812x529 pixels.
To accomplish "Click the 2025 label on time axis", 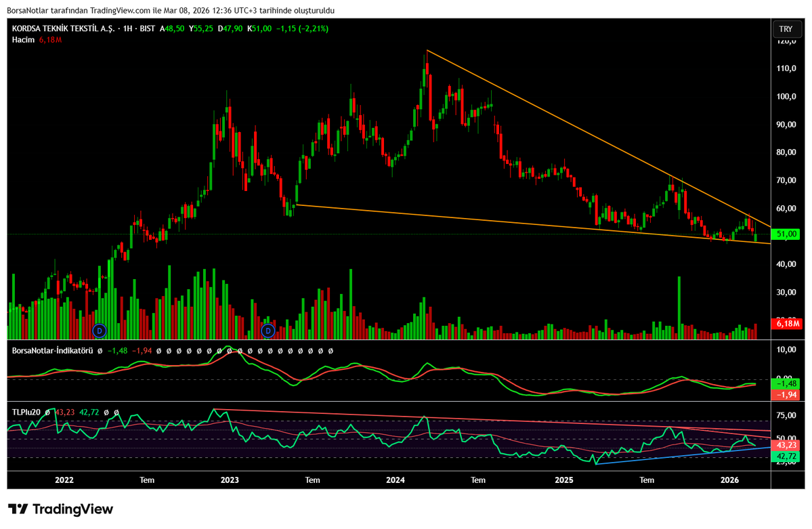I will (564, 480).
